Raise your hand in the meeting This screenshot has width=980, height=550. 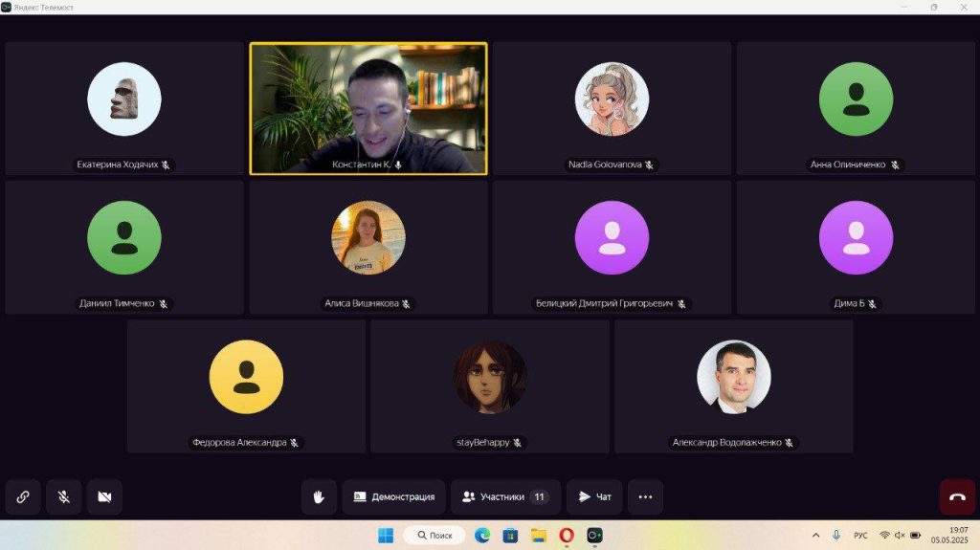[x=319, y=497]
